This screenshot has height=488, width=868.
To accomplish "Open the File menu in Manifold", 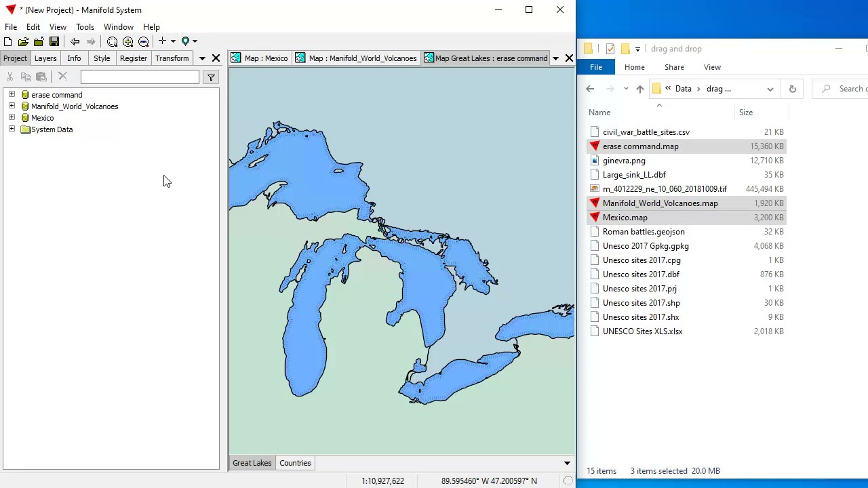I will [x=11, y=27].
